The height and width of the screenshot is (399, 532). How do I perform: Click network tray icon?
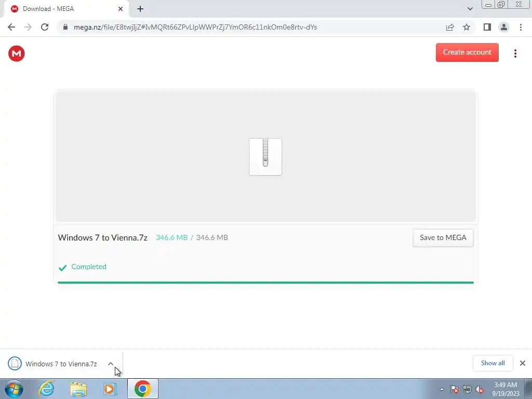tap(467, 389)
